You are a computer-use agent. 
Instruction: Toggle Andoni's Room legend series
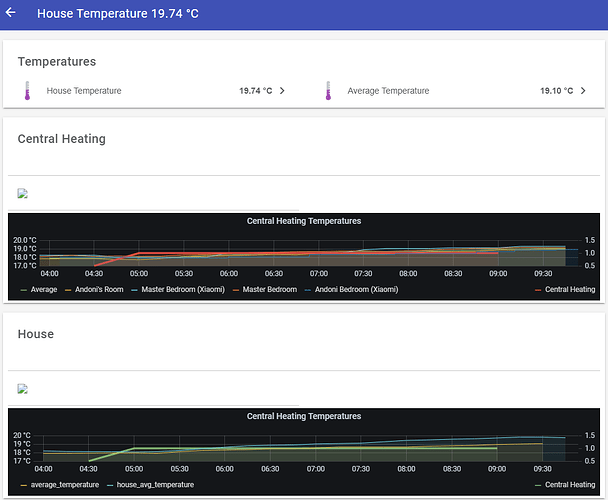point(95,290)
